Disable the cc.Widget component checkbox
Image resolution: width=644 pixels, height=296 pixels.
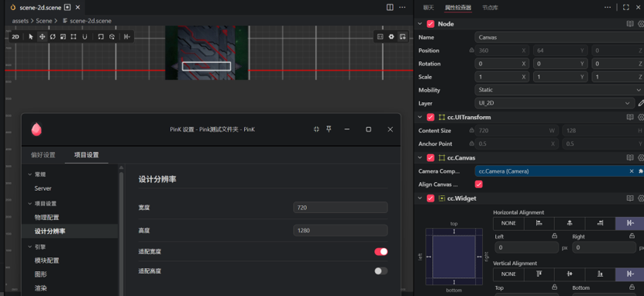(430, 198)
